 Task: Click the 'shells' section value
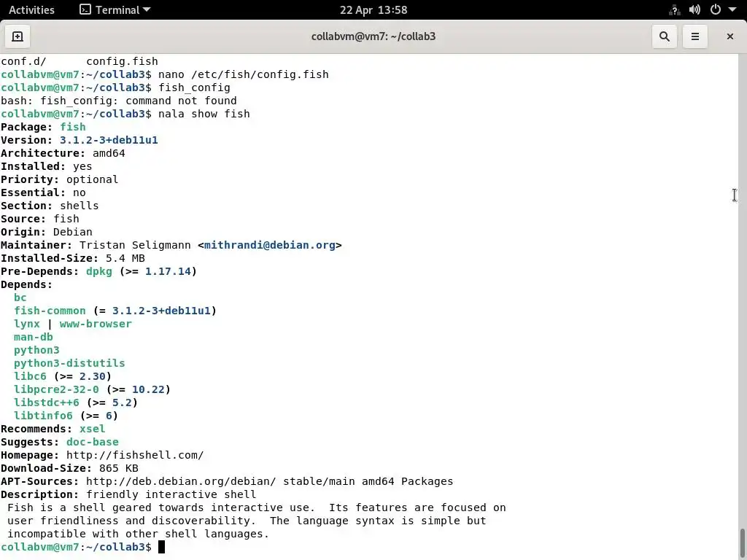[x=79, y=206]
